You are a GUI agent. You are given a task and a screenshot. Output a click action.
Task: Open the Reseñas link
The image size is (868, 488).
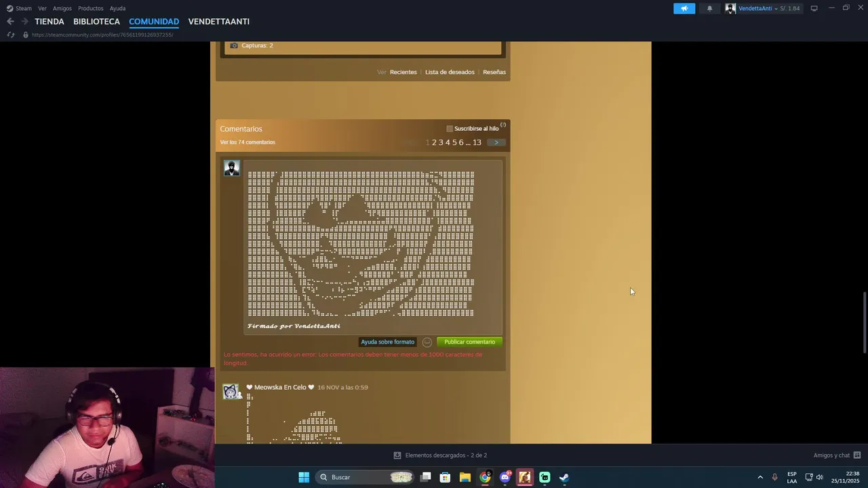coord(494,72)
